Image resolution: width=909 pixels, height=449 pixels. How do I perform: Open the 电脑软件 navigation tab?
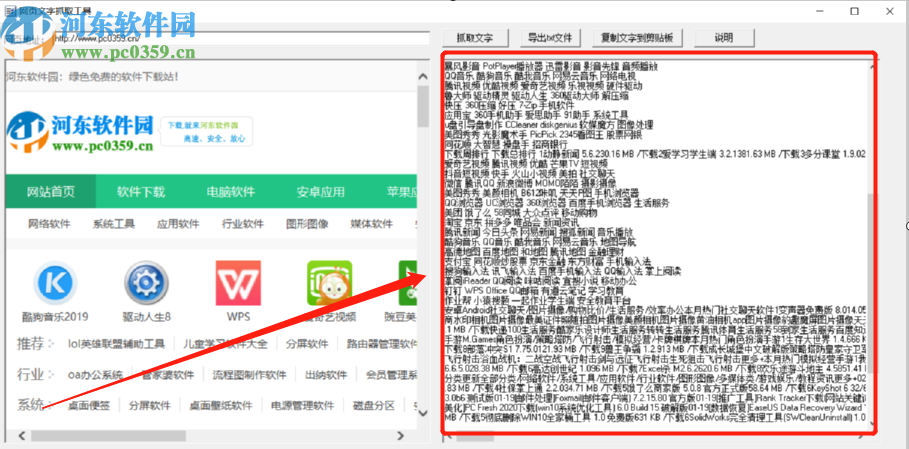(231, 192)
